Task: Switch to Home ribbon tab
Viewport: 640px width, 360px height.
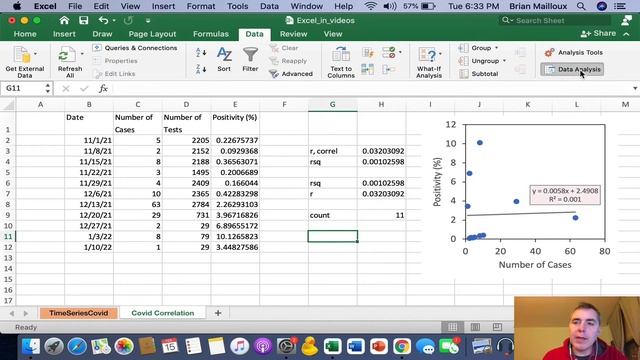Action: click(x=25, y=34)
